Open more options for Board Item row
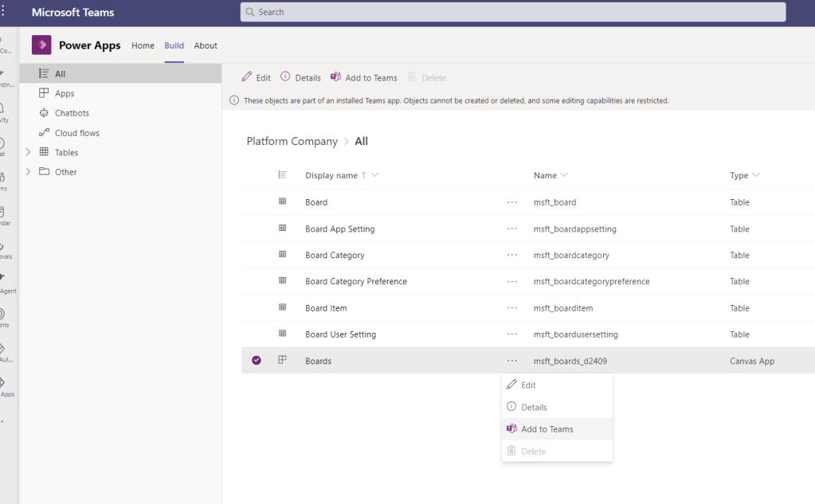Viewport: 815px width, 504px height. [x=512, y=308]
